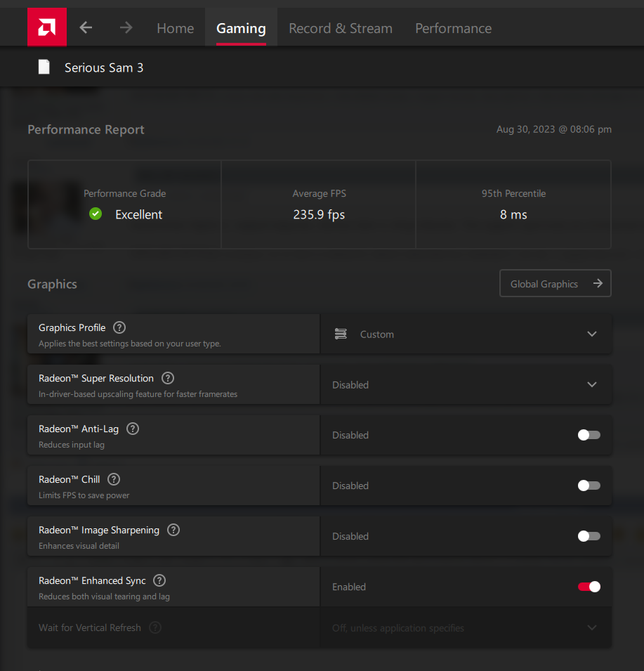Screen dimensions: 644x671
Task: Open the Wait for Vertical Refresh dropdown
Action: click(x=466, y=627)
